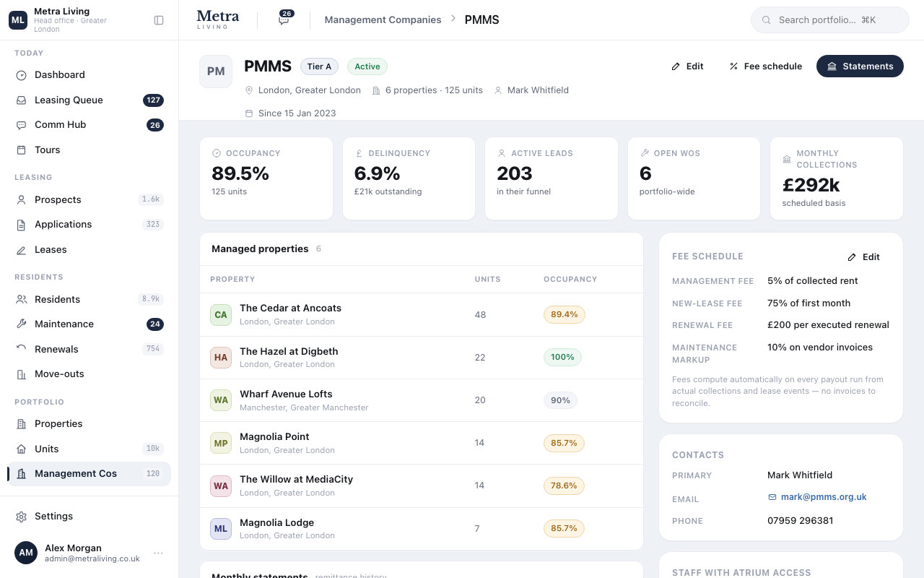924x578 pixels.
Task: Navigate to Tours
Action: [89, 150]
